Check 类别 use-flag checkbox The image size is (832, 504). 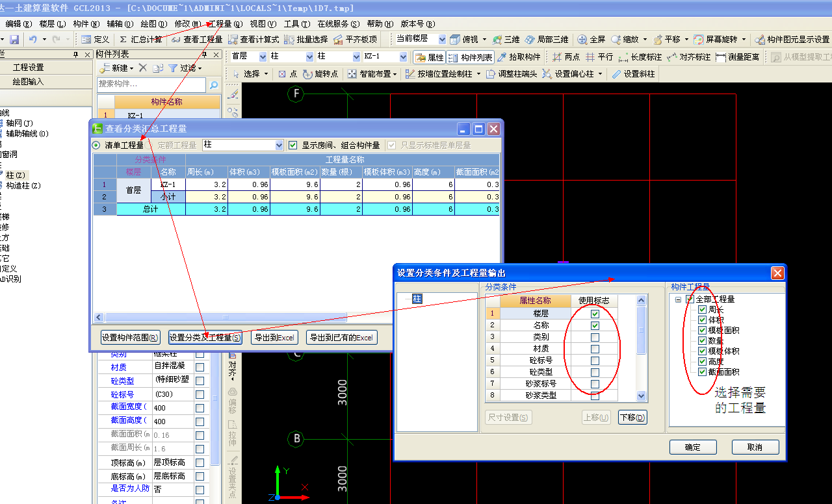point(595,337)
